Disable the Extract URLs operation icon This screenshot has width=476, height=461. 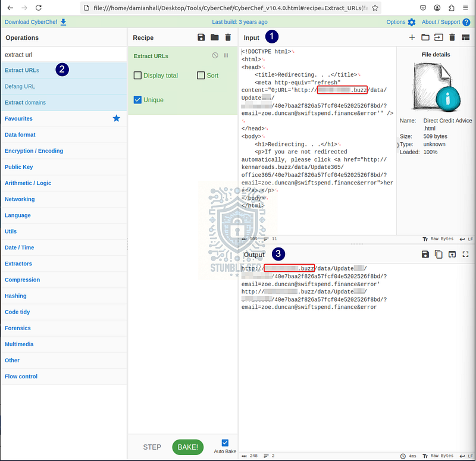pos(215,55)
